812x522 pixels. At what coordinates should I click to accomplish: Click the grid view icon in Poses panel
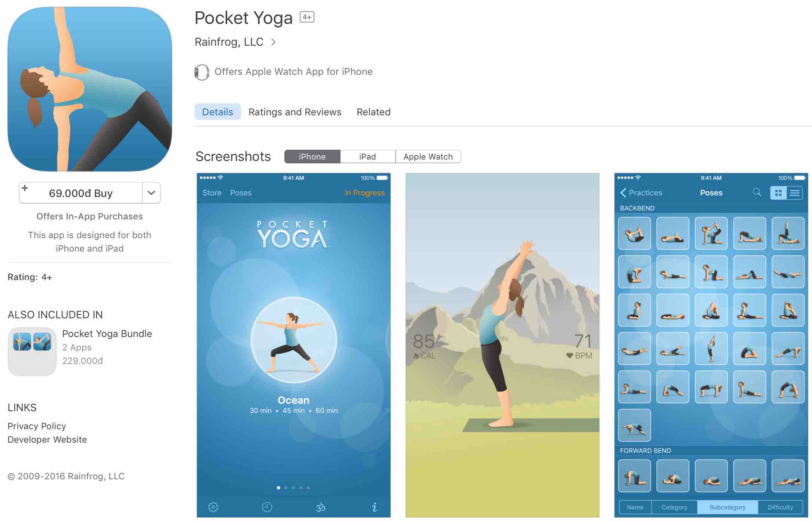tap(776, 192)
